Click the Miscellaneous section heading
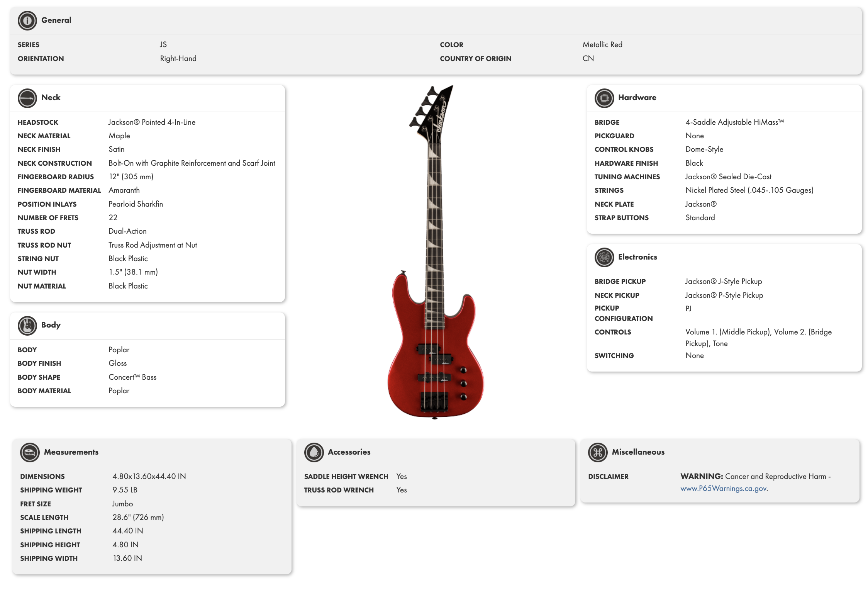The width and height of the screenshot is (868, 601). click(638, 452)
